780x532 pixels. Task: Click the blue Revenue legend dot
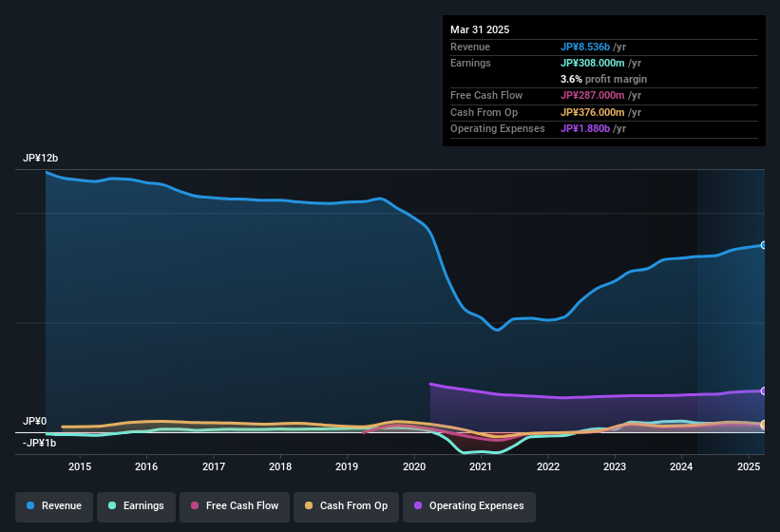(x=30, y=505)
